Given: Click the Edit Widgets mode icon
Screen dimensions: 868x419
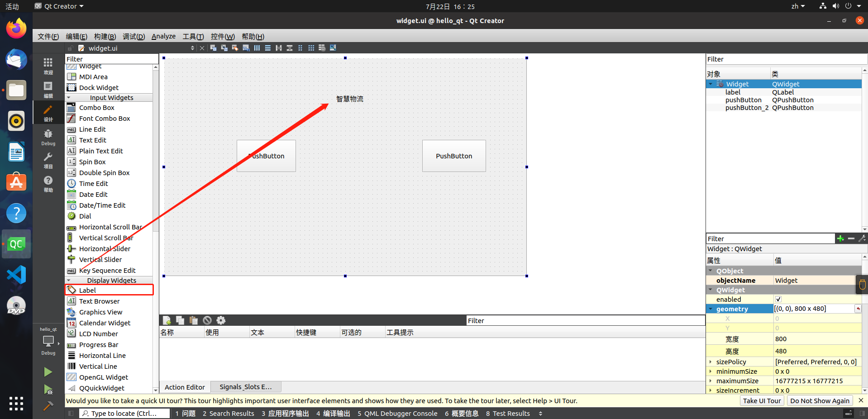Looking at the screenshot, I should pos(213,48).
